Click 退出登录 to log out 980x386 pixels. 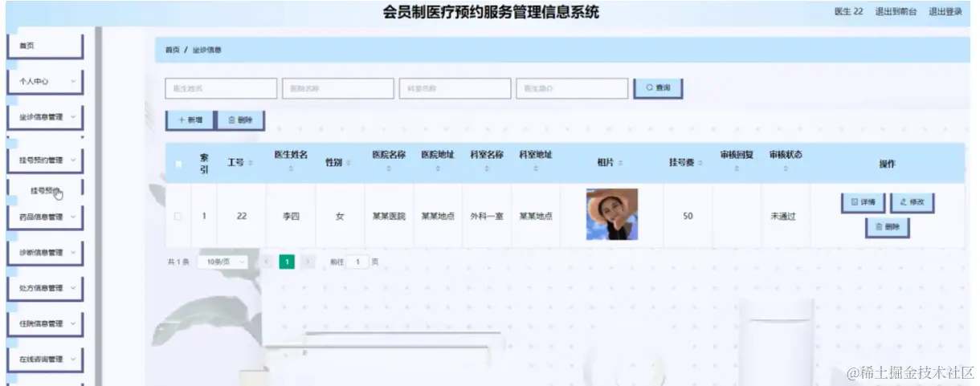point(945,12)
